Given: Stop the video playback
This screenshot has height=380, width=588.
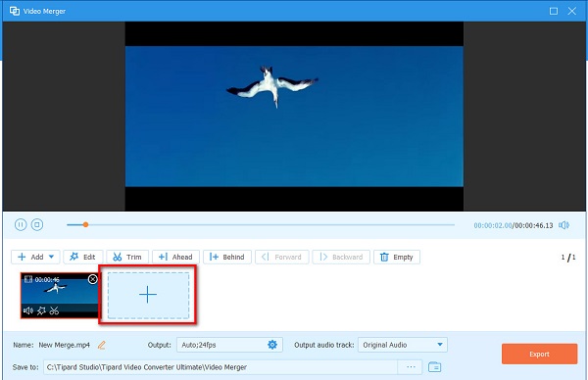Looking at the screenshot, I should pyautogui.click(x=37, y=225).
